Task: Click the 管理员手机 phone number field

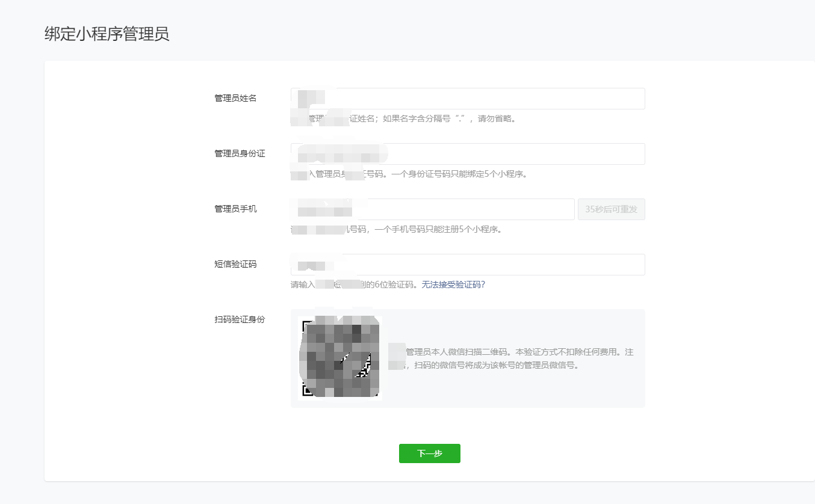Action: click(432, 209)
